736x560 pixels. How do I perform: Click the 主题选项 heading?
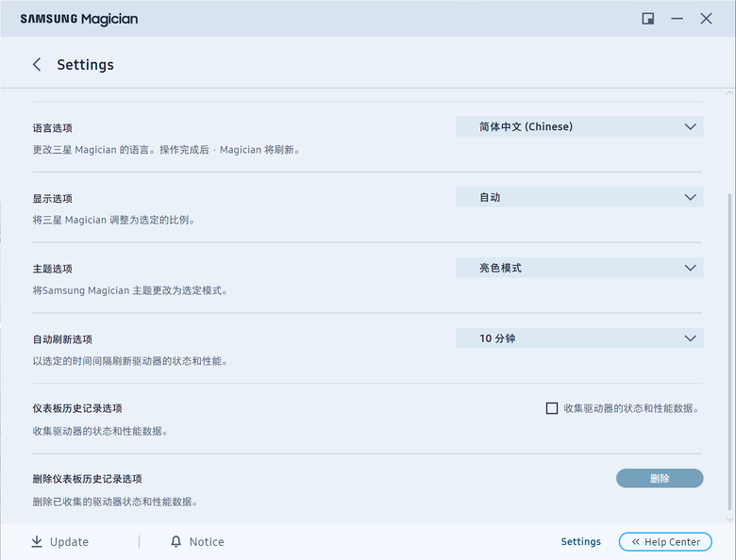coord(52,269)
